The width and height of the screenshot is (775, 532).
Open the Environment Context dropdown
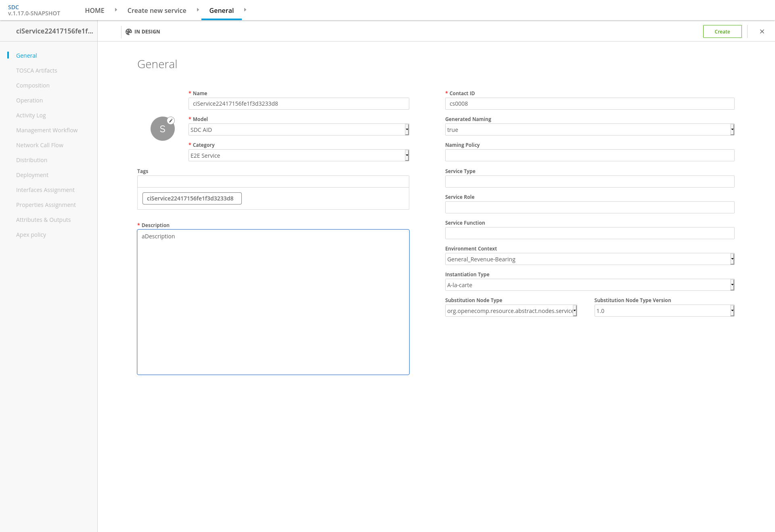tap(590, 259)
